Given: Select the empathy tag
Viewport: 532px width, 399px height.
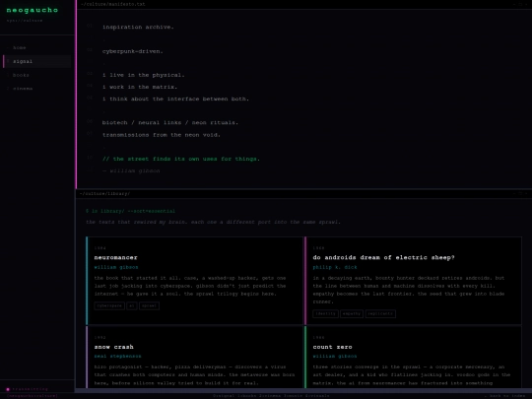Looking at the screenshot, I should pyautogui.click(x=352, y=314).
